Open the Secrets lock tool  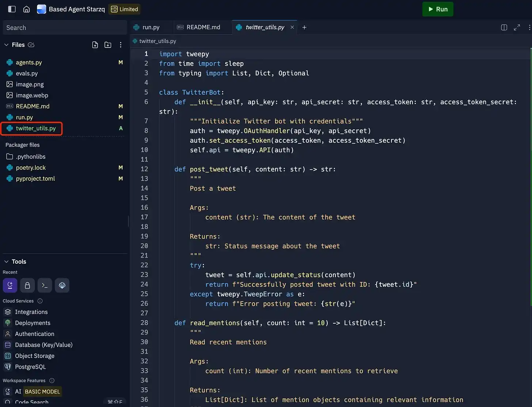(27, 285)
